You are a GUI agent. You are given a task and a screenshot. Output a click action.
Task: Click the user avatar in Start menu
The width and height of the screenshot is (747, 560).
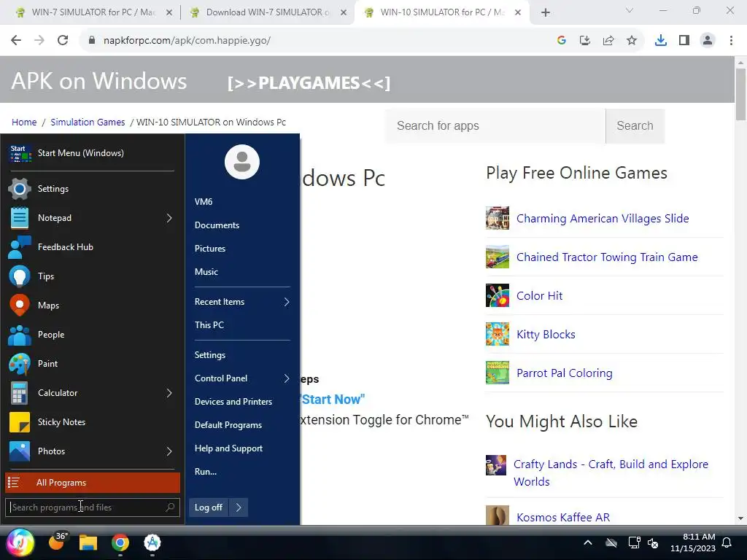pyautogui.click(x=242, y=162)
